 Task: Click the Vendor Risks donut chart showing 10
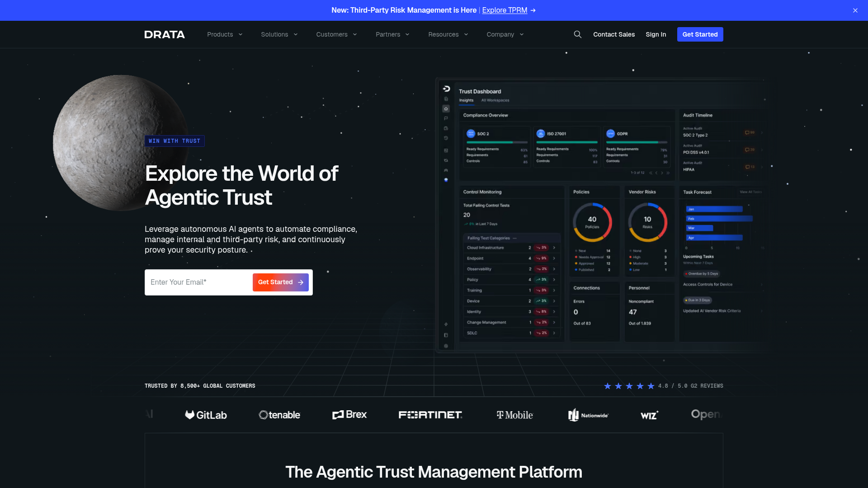(x=647, y=222)
